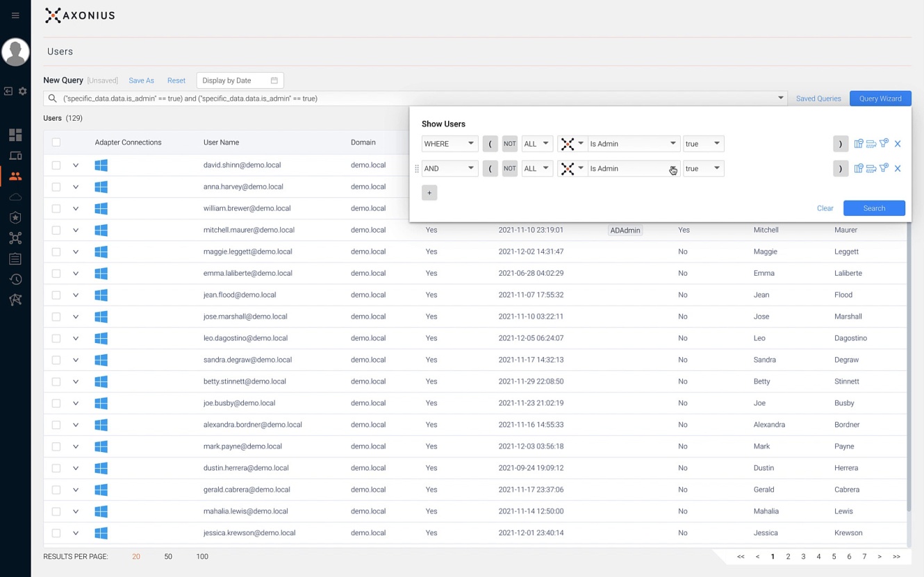The image size is (924, 577).
Task: Open the Devices sidebar icon
Action: tap(15, 156)
